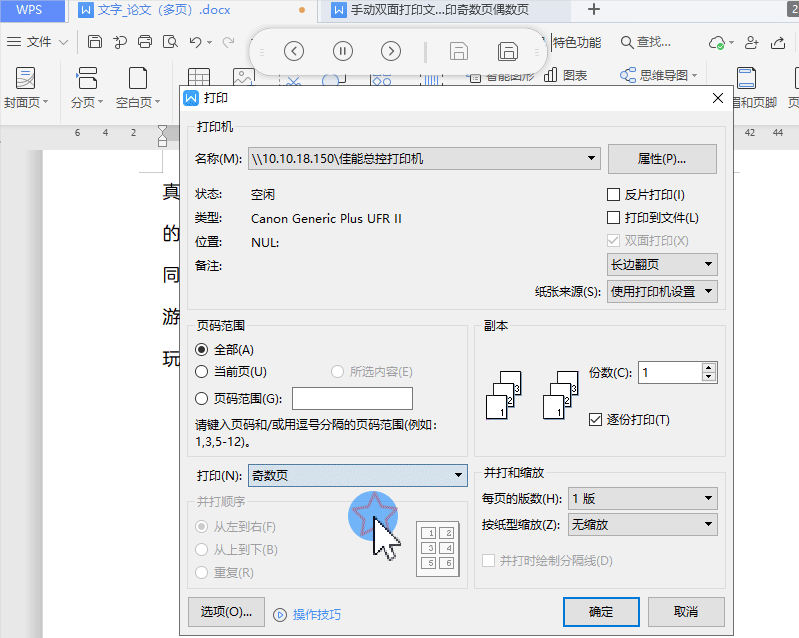
Task: Click the 分页 page break icon
Action: [87, 79]
